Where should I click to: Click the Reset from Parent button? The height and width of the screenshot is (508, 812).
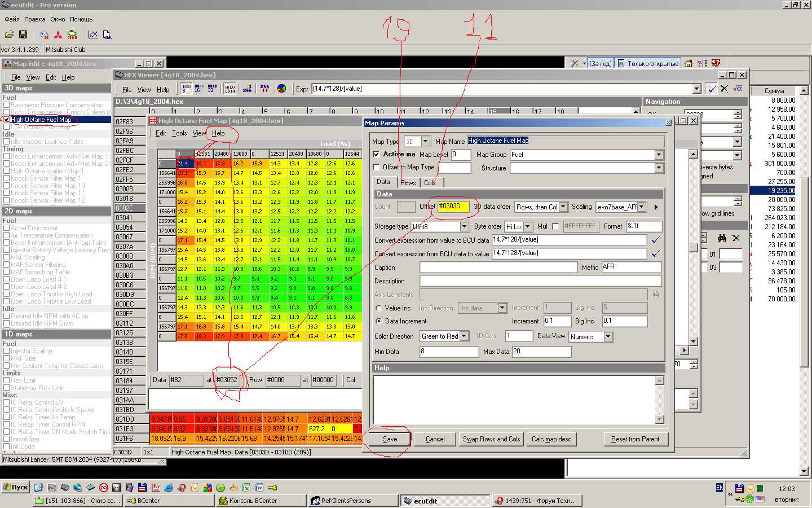[x=635, y=439]
